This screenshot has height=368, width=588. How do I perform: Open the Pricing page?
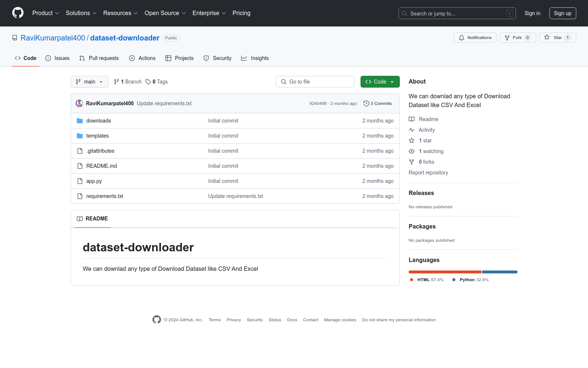[x=241, y=13]
